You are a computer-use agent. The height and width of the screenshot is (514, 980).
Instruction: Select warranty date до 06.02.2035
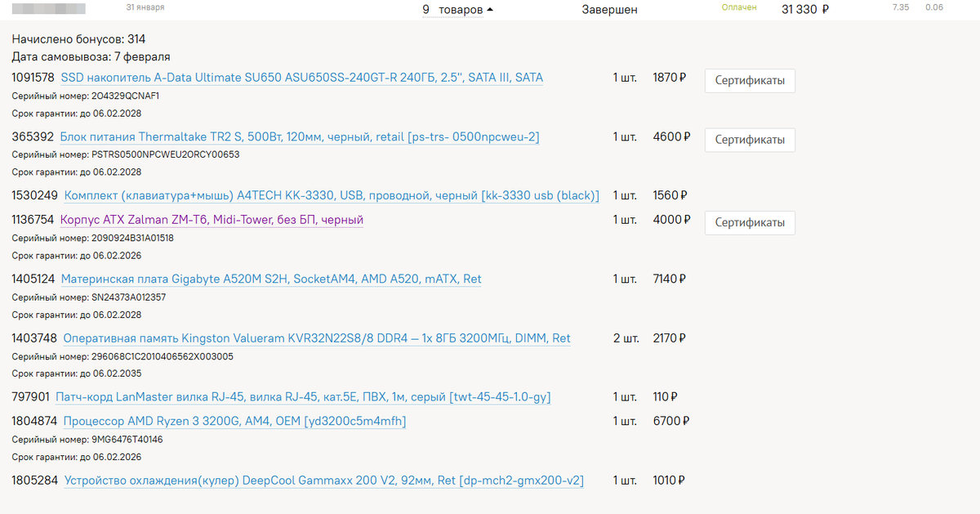109,373
